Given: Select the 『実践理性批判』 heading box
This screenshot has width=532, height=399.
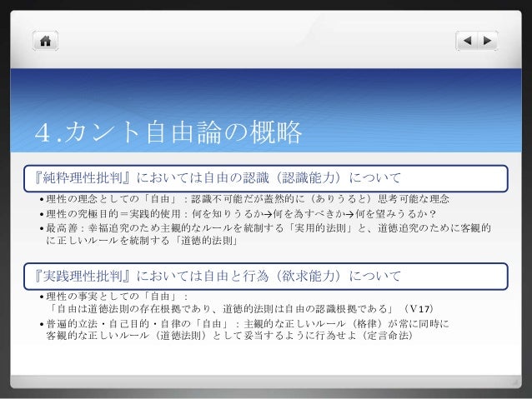Looking at the screenshot, I should pyautogui.click(x=266, y=277).
